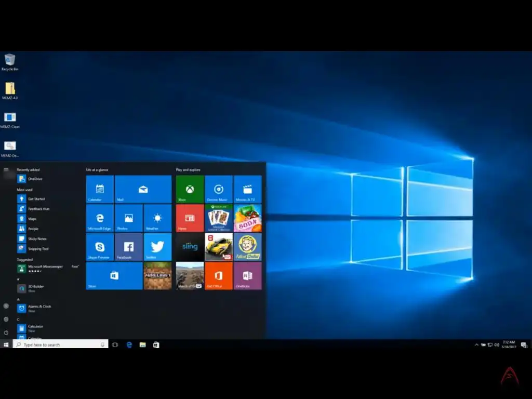The image size is (532, 399).
Task: Click the Windows Start button
Action: [6, 345]
